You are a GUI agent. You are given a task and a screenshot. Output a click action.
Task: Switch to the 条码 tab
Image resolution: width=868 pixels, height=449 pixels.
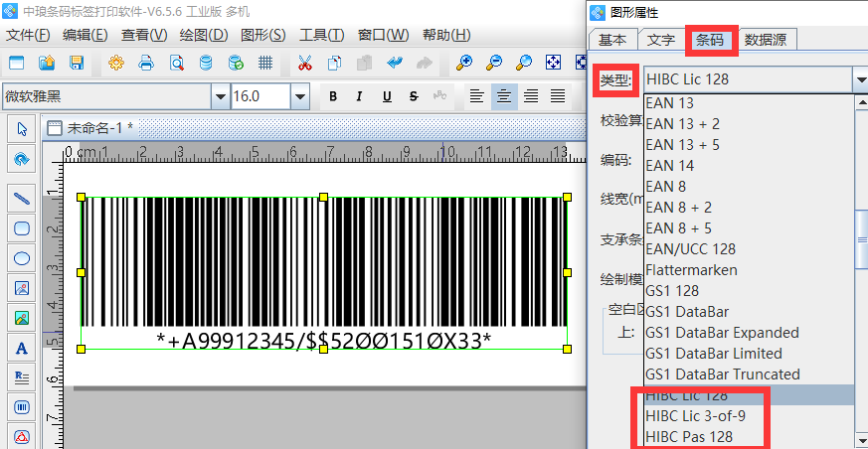pyautogui.click(x=710, y=40)
